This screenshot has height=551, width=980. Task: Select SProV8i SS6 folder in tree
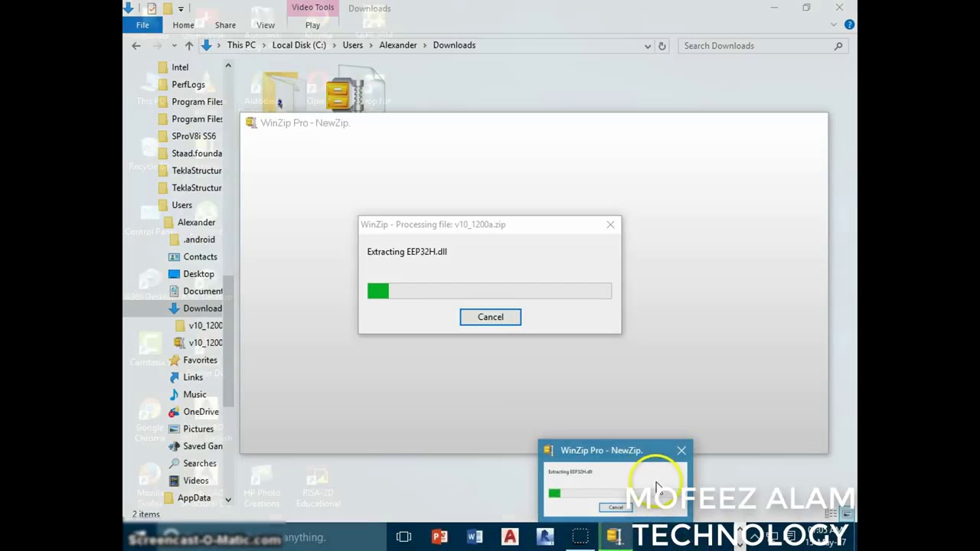(194, 136)
